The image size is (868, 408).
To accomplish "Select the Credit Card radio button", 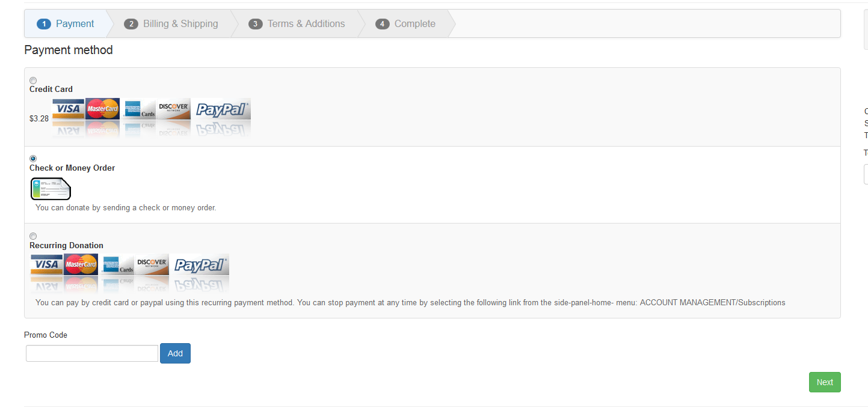I will tap(33, 81).
